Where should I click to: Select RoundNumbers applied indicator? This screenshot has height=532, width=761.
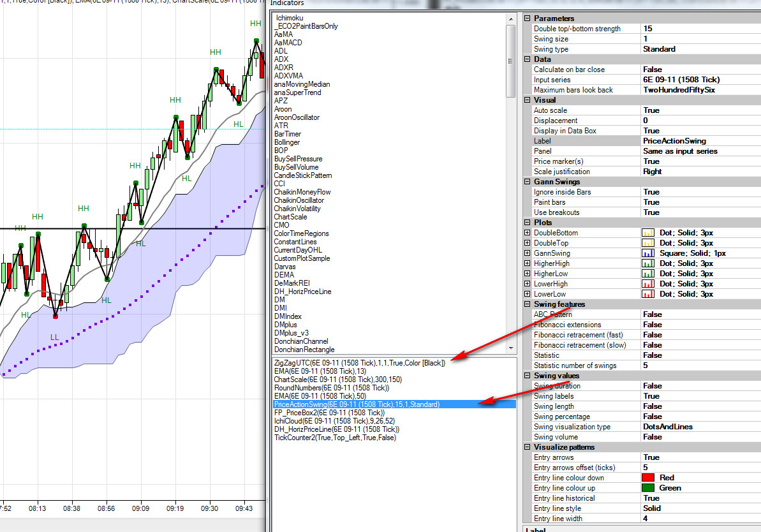[332, 388]
